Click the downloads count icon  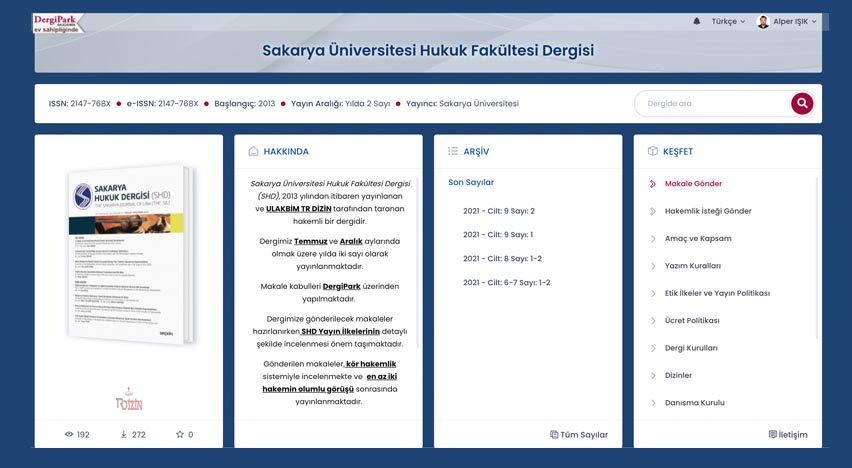coord(124,435)
